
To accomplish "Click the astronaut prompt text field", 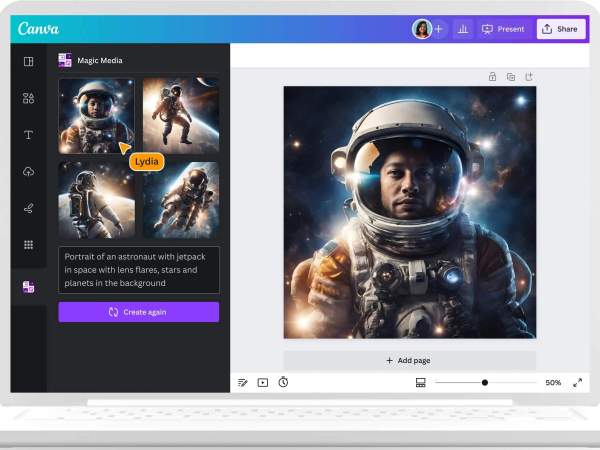I will [x=139, y=270].
